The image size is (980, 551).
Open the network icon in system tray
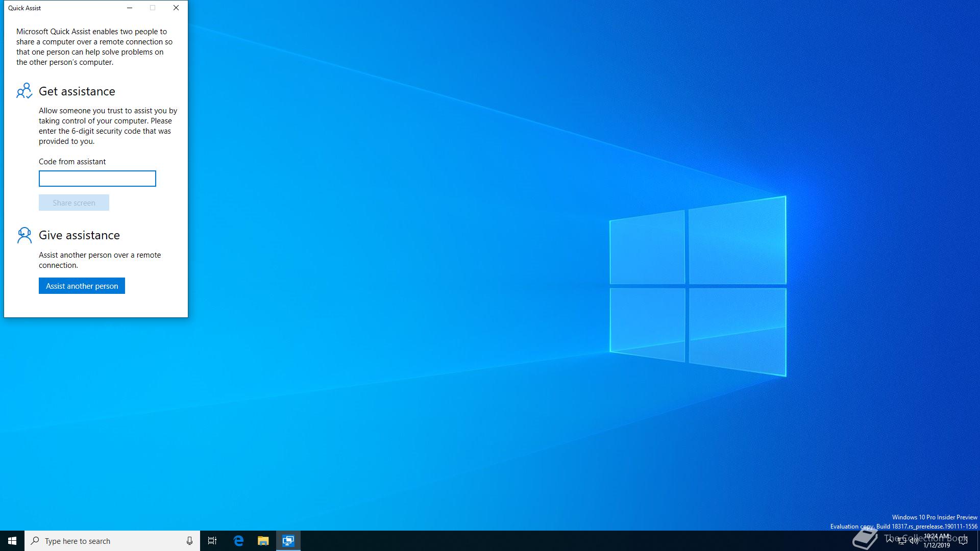(902, 541)
